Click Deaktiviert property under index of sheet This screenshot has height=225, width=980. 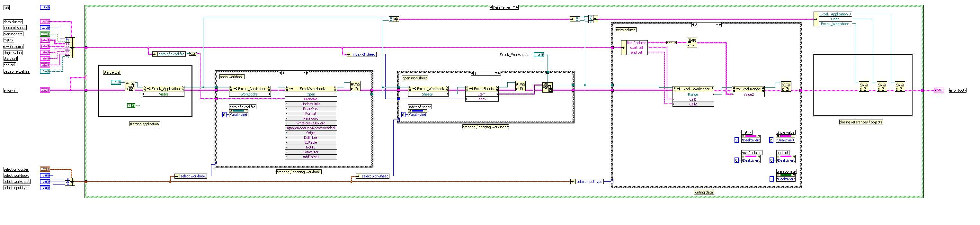pos(418,115)
